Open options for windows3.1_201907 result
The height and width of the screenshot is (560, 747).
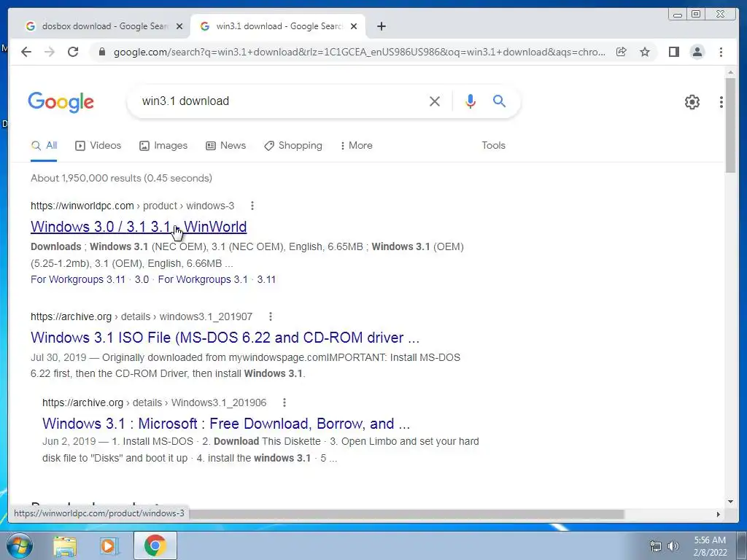tap(270, 316)
